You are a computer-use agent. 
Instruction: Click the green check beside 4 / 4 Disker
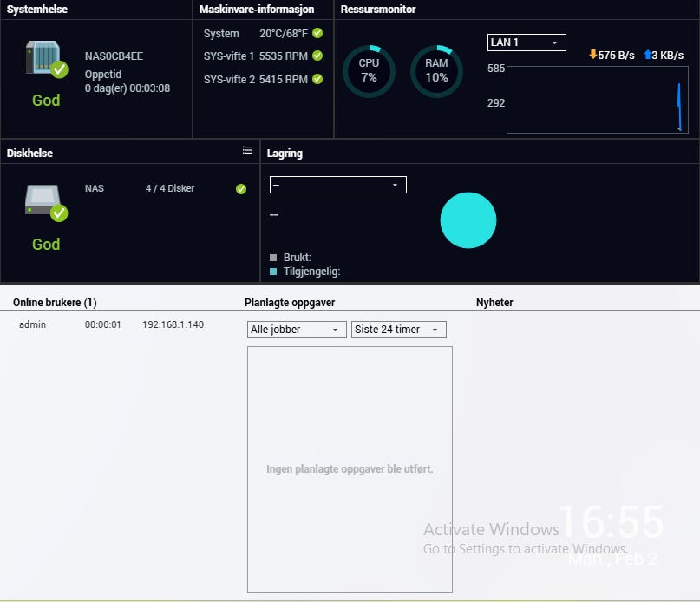tap(241, 189)
